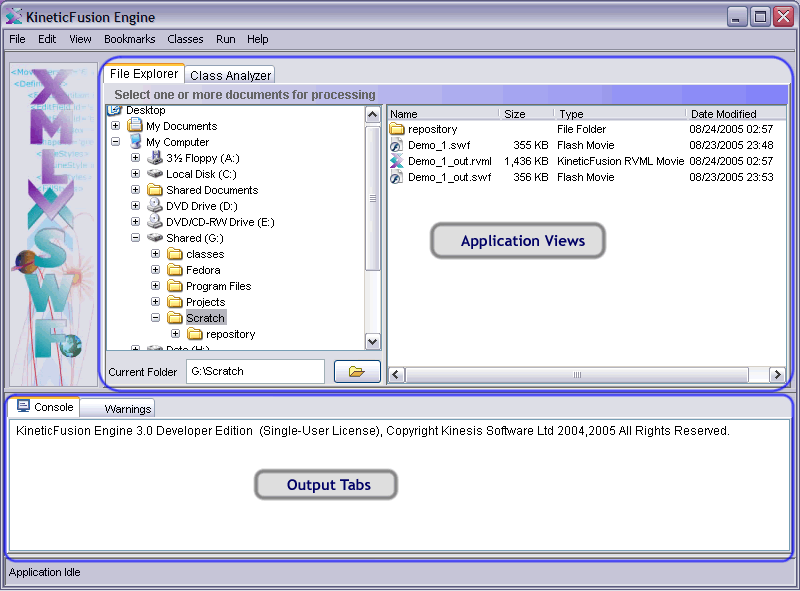This screenshot has height=591, width=800.
Task: Click the My Computer icon
Action: [135, 141]
